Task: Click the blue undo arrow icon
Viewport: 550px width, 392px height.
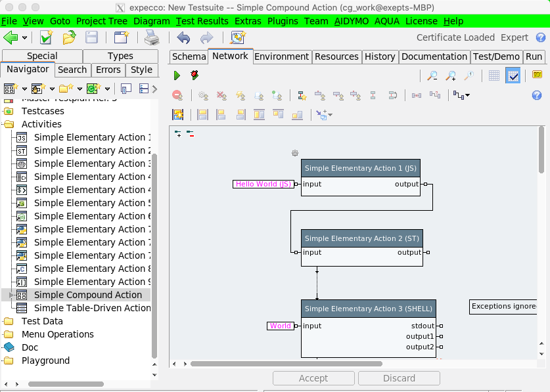Action: [x=183, y=37]
